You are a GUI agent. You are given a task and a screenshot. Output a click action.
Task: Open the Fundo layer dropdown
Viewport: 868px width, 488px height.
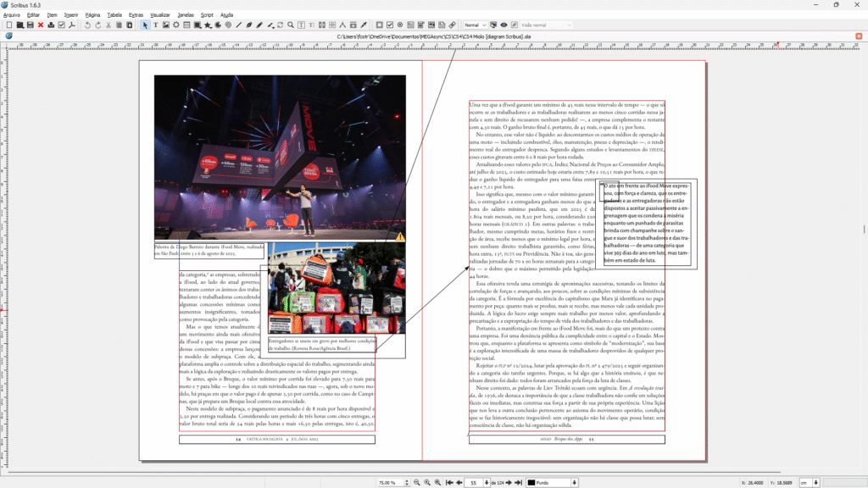click(551, 482)
